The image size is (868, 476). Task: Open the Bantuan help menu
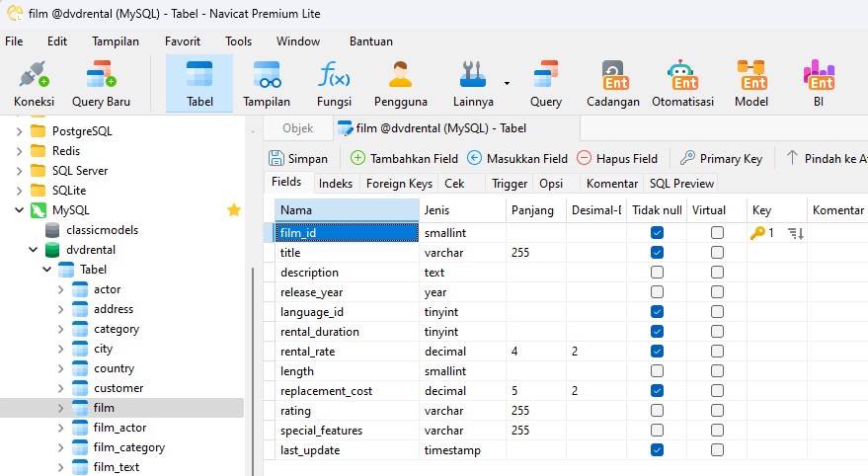(371, 41)
